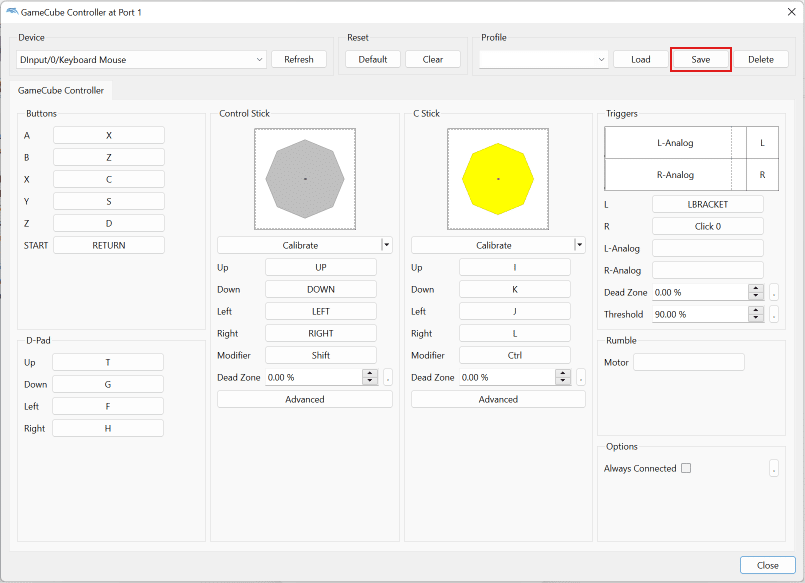Screen dimensions: 805x583
Task: Click the small options button beside Always Connected
Action: (x=774, y=468)
